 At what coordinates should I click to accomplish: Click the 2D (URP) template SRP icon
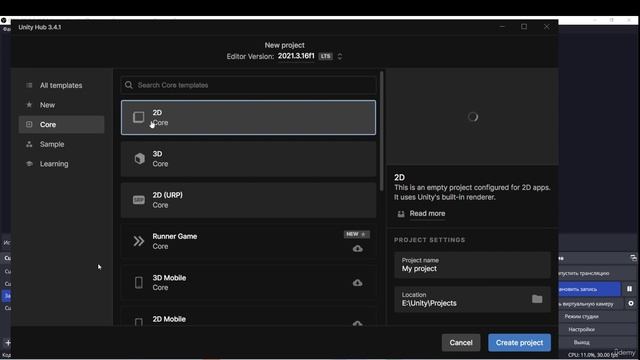[x=139, y=200]
